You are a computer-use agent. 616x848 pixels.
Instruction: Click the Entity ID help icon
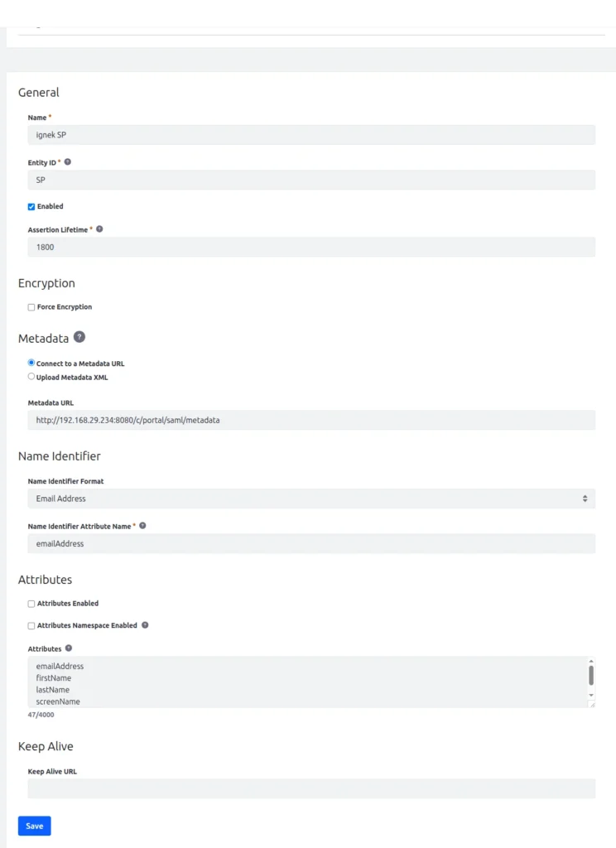68,162
